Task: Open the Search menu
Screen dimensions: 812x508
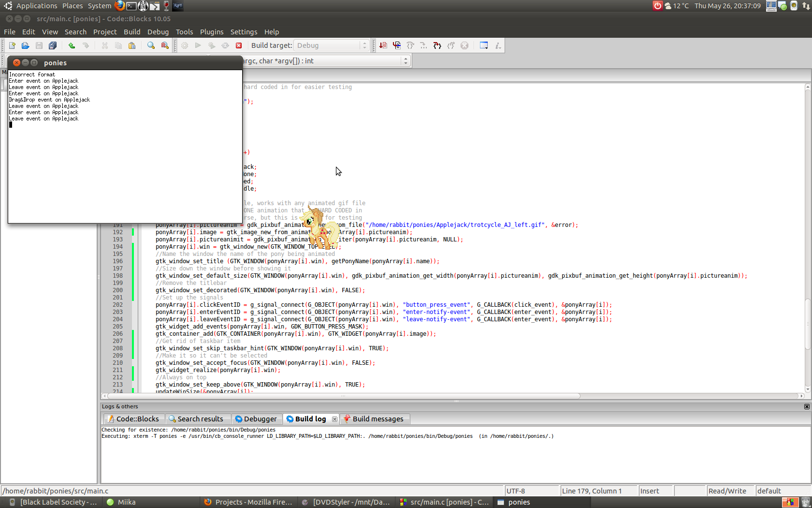Action: 75,32
